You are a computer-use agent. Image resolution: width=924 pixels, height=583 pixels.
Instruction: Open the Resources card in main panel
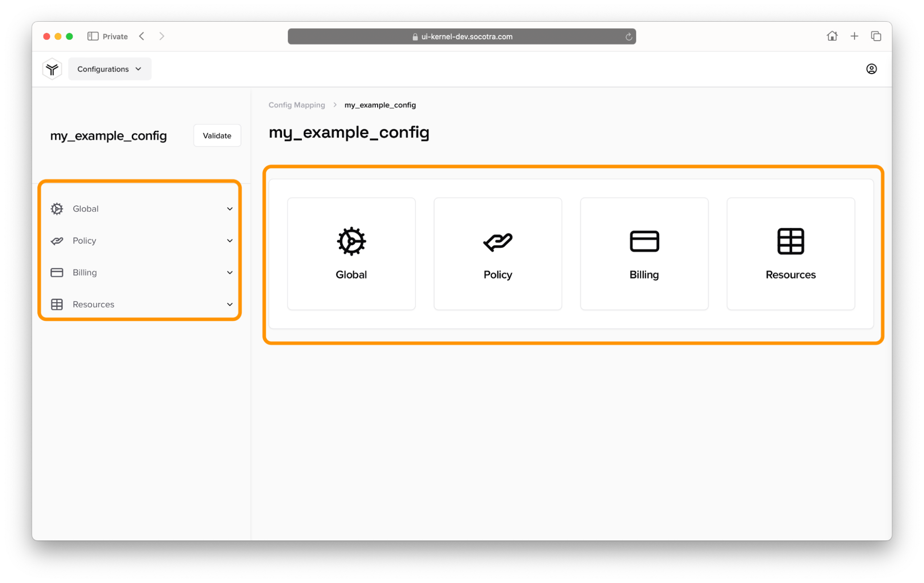click(x=790, y=254)
